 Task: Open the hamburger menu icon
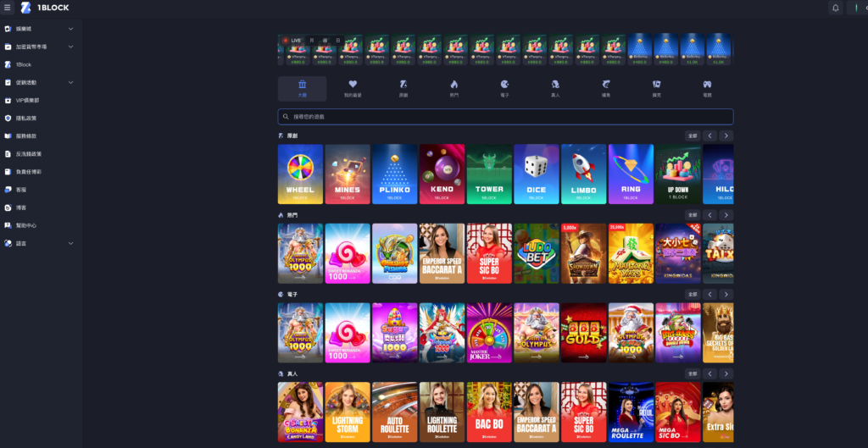coord(8,8)
